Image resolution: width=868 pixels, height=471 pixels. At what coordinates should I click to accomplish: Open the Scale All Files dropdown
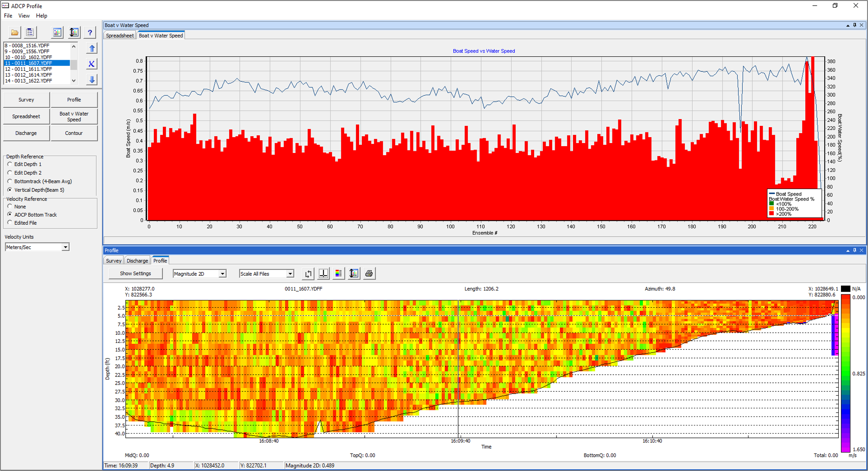290,273
